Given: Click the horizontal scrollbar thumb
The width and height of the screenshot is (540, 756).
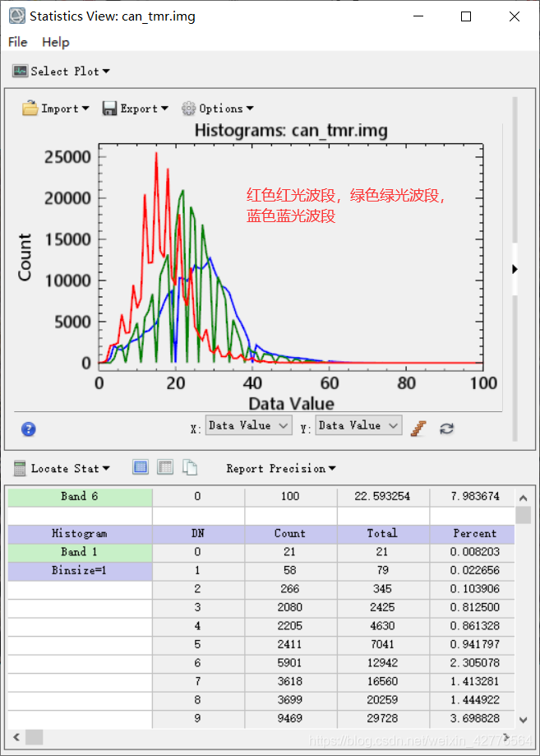Looking at the screenshot, I should tap(35, 737).
